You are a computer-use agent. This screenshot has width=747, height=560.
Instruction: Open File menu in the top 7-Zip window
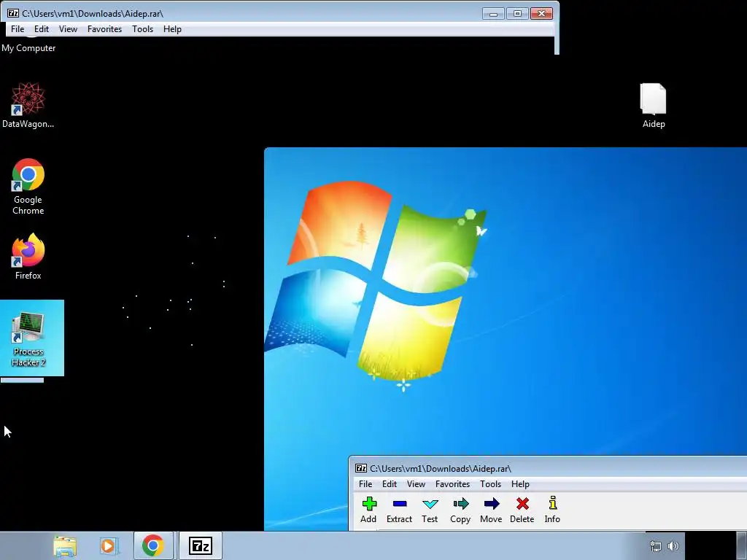click(x=18, y=29)
